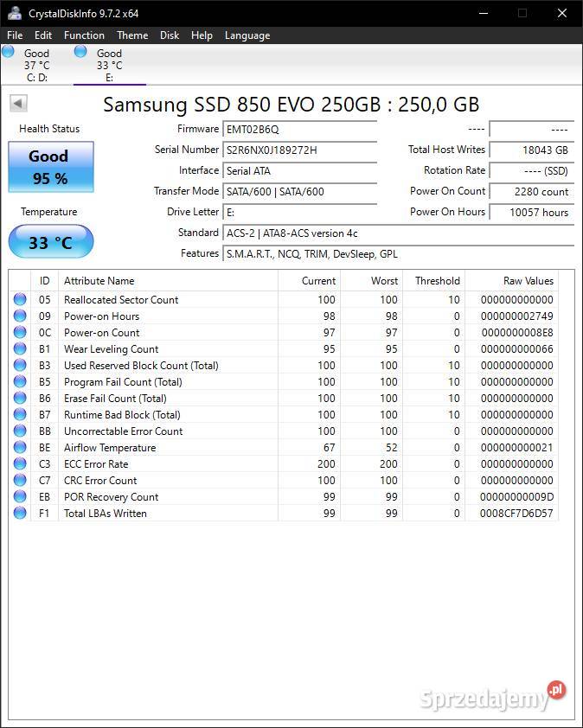583x728 pixels.
Task: Select the Airflow Temperature attribute name
Action: [110, 448]
